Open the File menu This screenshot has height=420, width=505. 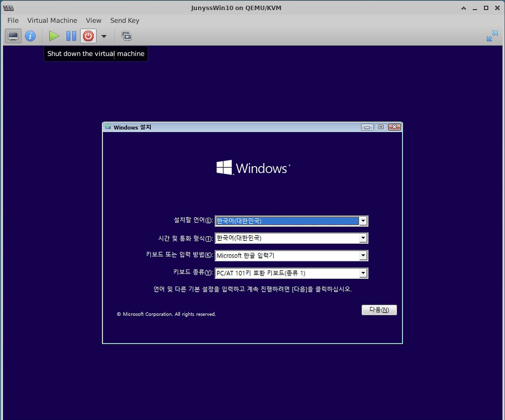pos(13,20)
